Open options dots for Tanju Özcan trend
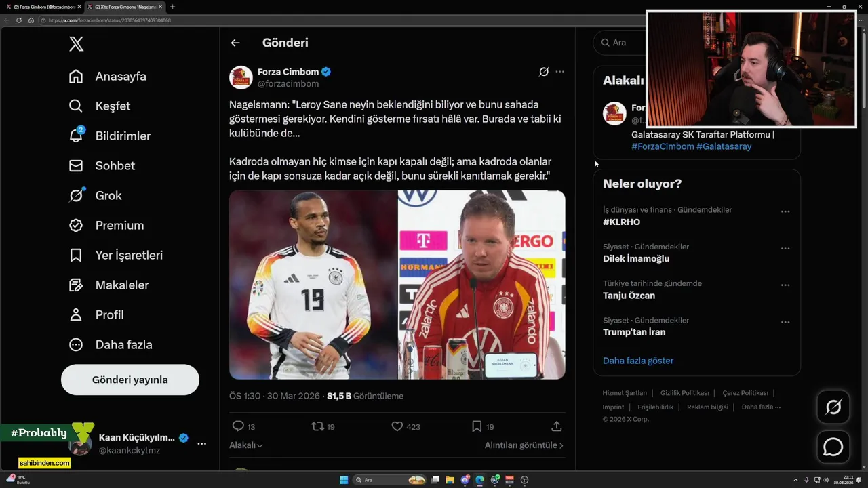The height and width of the screenshot is (488, 868). click(785, 285)
